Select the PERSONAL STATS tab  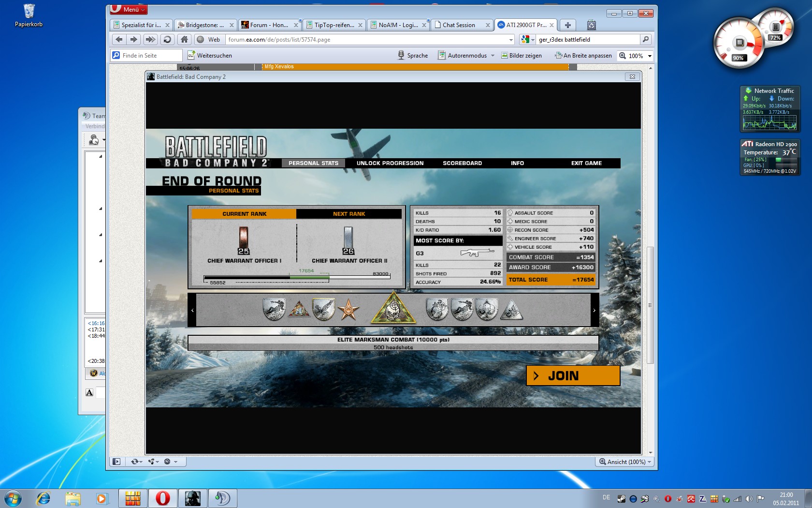[313, 163]
